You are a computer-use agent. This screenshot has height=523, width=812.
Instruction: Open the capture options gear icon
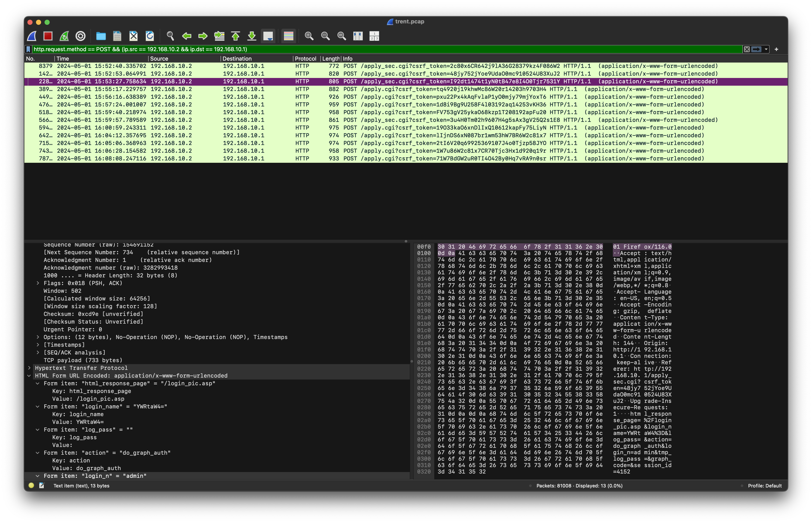(81, 36)
